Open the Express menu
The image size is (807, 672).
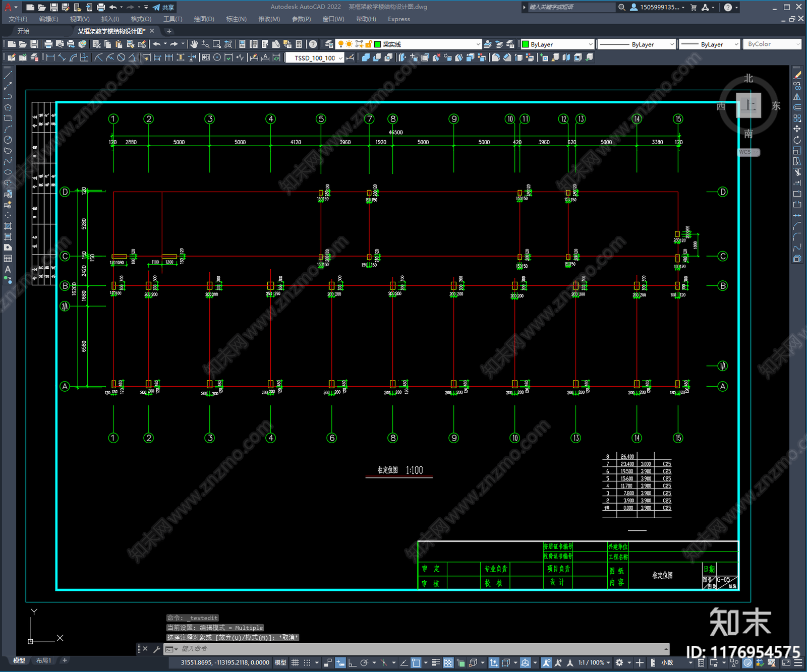399,19
